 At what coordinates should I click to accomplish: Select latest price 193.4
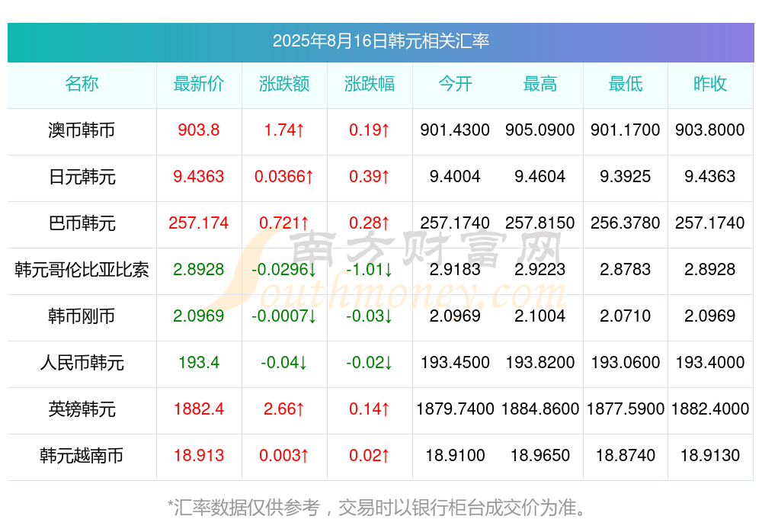coord(199,362)
